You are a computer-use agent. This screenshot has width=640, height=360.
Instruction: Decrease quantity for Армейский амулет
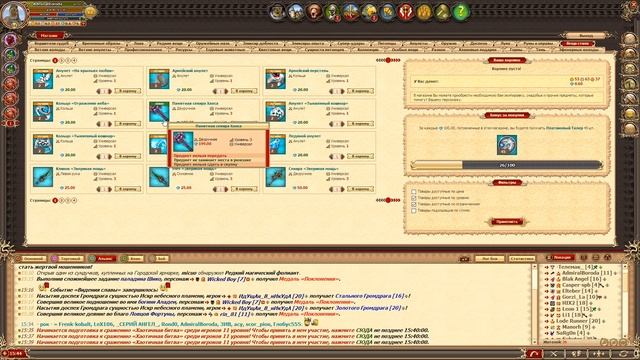[x=215, y=91]
